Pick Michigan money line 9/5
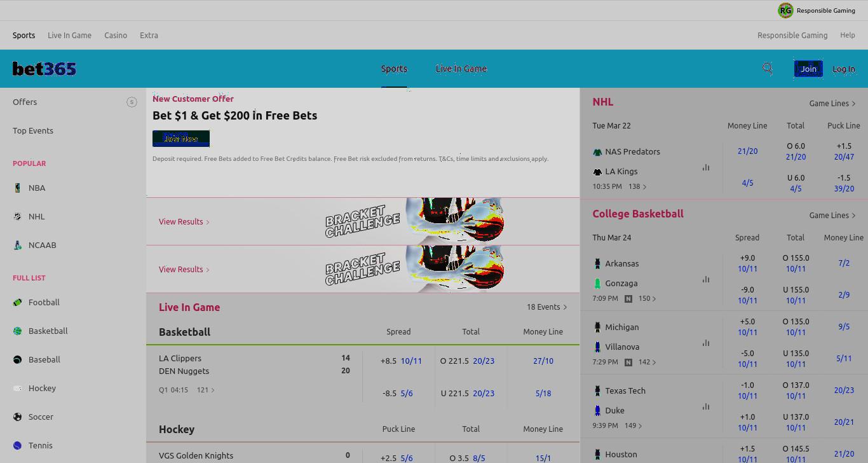The height and width of the screenshot is (463, 868). (844, 326)
